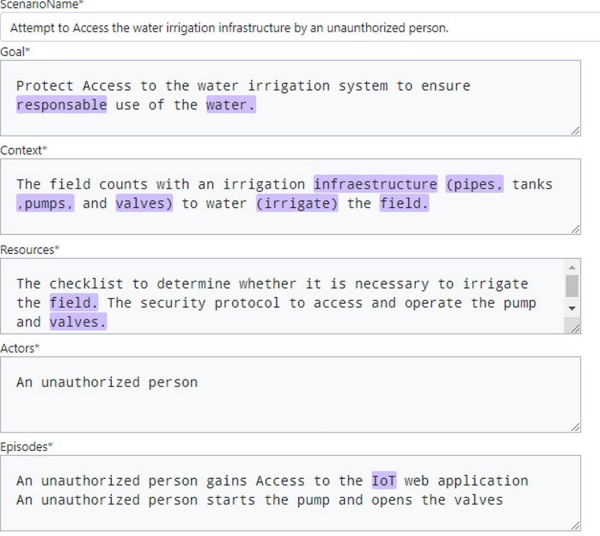
Task: Click the Context box resize handle
Action: point(574,229)
